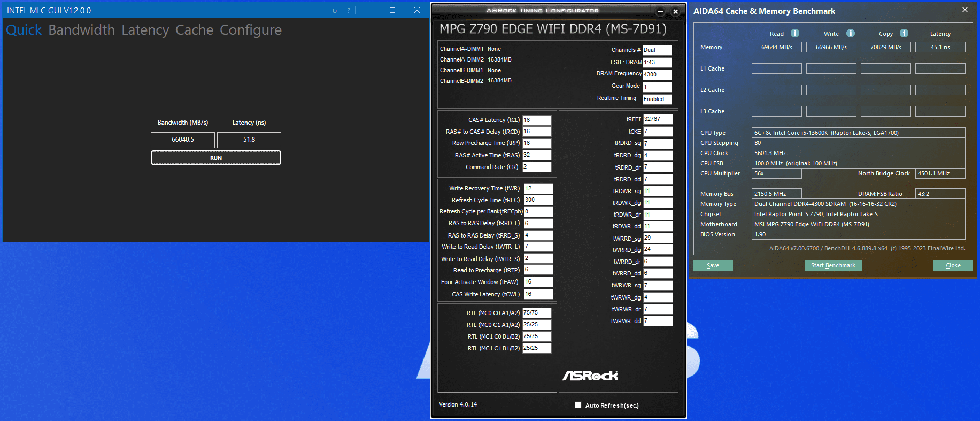This screenshot has height=421, width=980.
Task: Click the Version 4.0.14 text
Action: click(x=458, y=404)
